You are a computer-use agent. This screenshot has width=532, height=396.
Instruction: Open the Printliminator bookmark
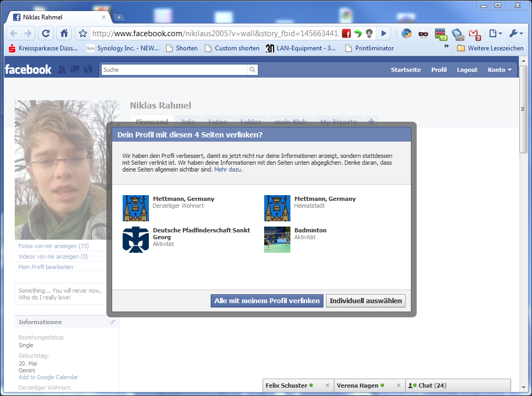pos(370,48)
